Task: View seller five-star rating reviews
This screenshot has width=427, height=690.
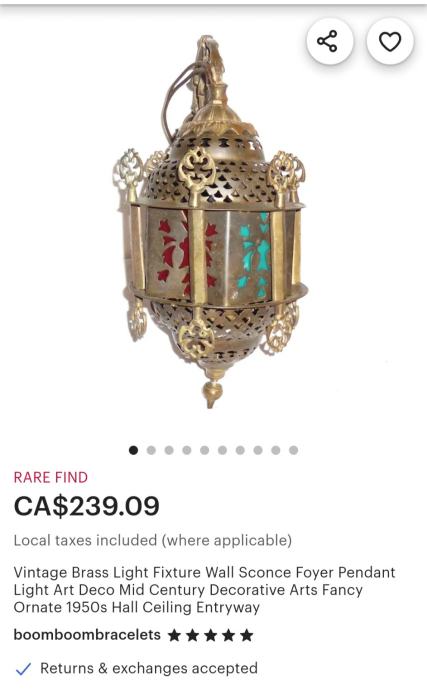Action: coord(211,635)
